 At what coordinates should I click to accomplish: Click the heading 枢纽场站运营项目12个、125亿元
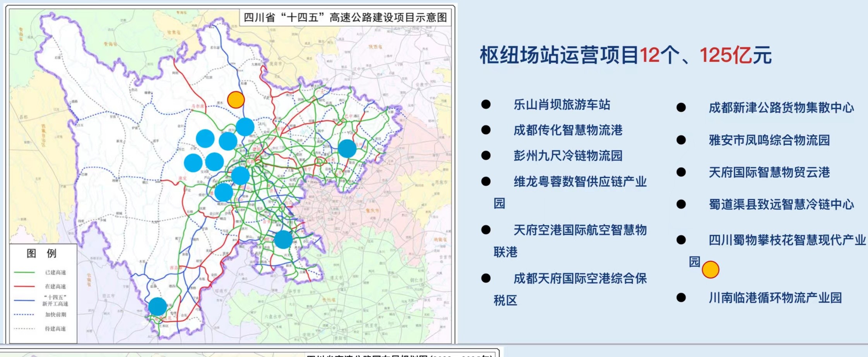pos(625,55)
